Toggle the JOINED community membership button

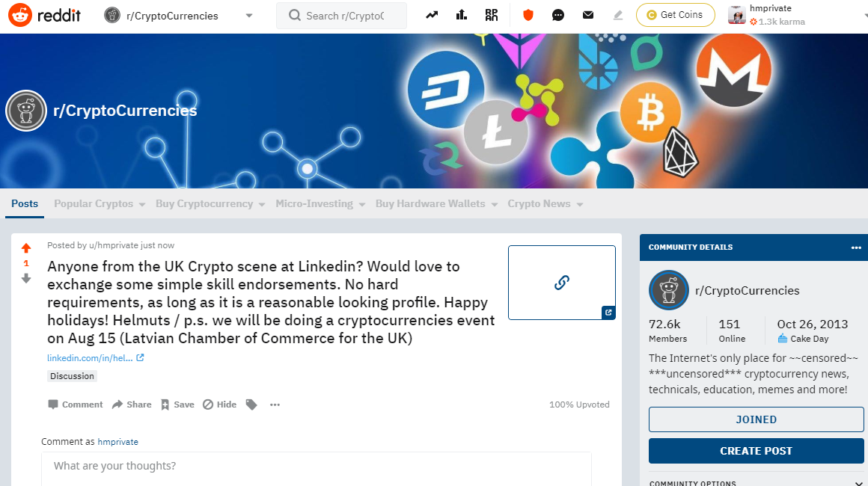[x=757, y=419]
